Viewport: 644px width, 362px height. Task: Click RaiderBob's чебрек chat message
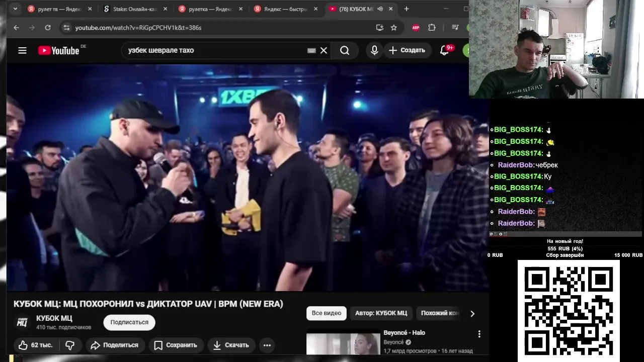tap(528, 165)
